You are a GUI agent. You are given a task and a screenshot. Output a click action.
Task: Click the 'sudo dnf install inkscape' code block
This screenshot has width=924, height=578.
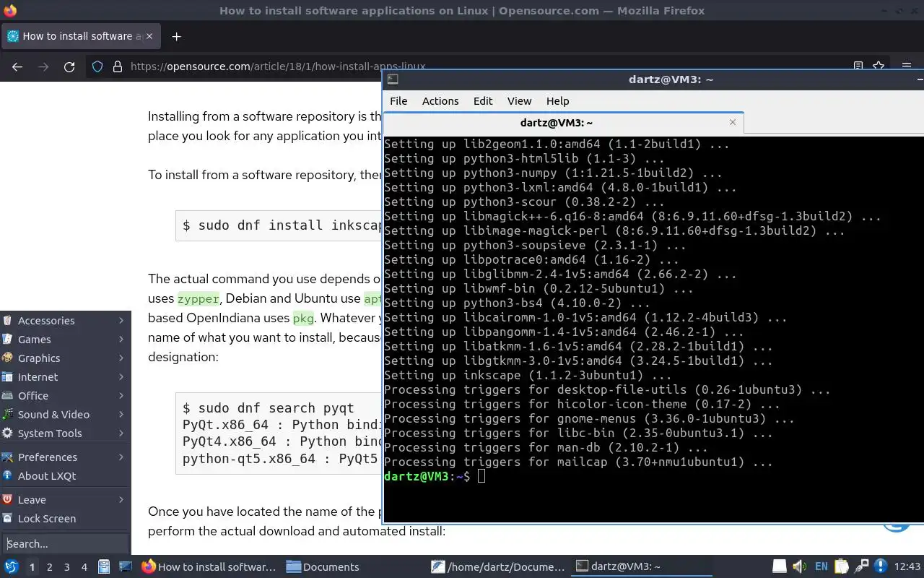279,225
